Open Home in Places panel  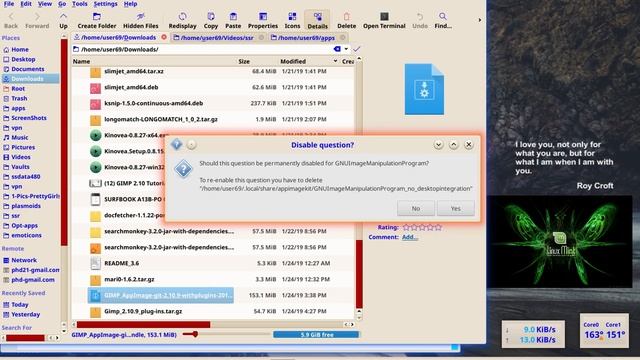(x=20, y=49)
